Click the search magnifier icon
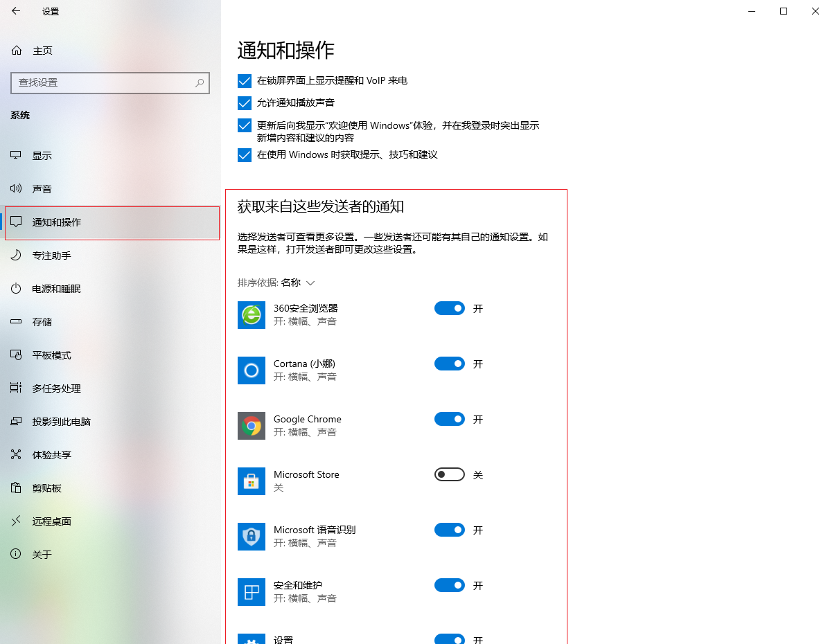The height and width of the screenshot is (644, 828). [x=200, y=82]
